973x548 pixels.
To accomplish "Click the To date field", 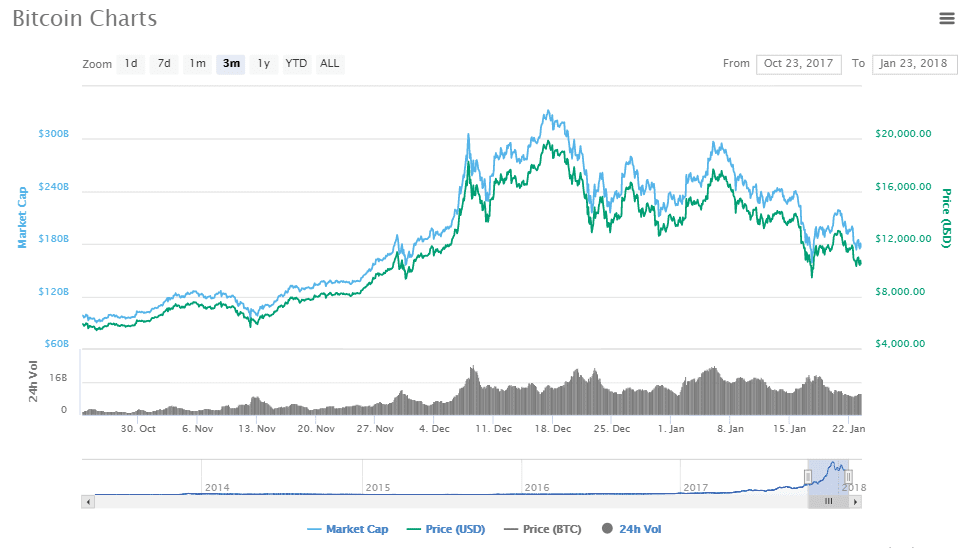I will 914,64.
